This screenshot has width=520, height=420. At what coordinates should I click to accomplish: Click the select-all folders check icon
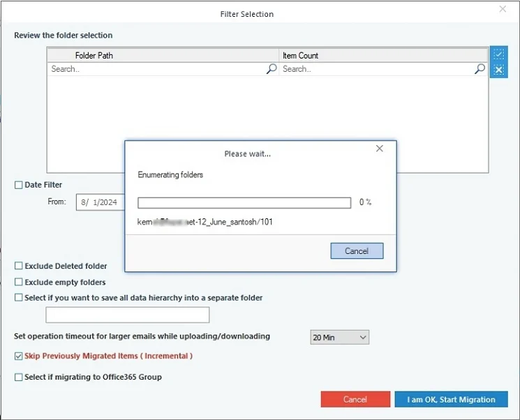[x=499, y=54]
